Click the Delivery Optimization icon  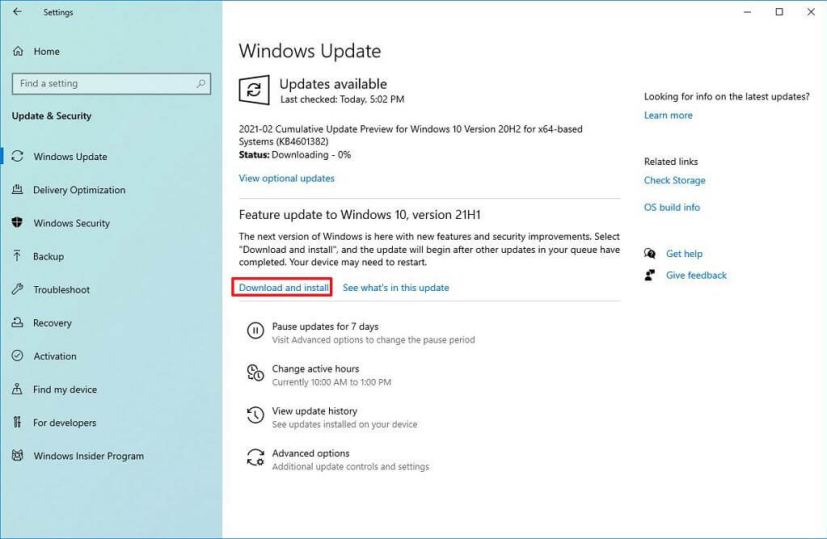(17, 189)
